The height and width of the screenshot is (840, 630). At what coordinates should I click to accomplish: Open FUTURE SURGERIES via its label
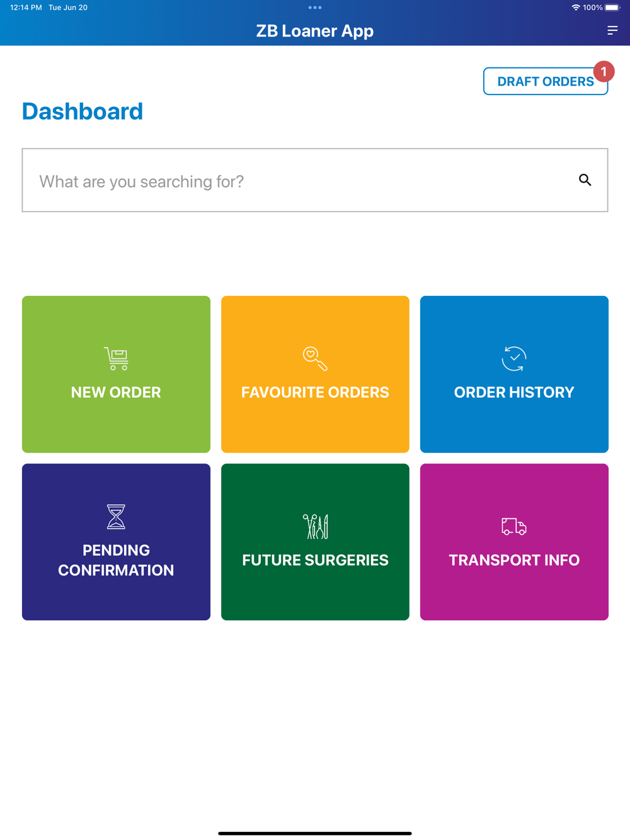315,560
